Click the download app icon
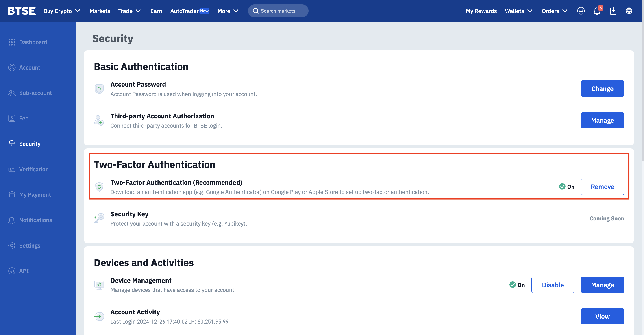 pos(613,11)
